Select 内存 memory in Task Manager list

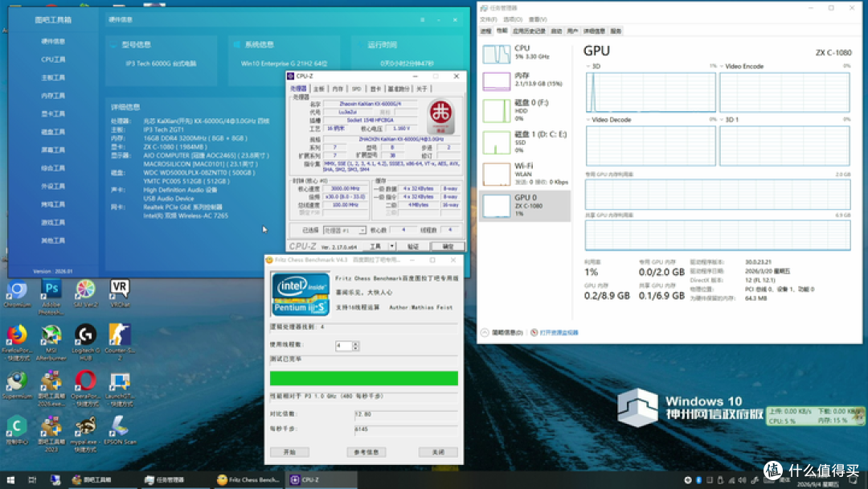click(x=524, y=80)
